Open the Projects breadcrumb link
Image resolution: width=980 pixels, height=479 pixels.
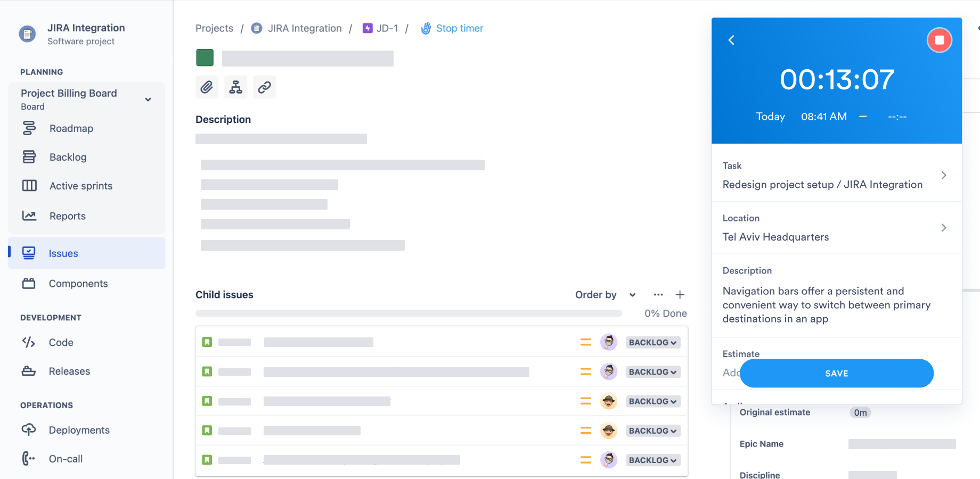(214, 28)
